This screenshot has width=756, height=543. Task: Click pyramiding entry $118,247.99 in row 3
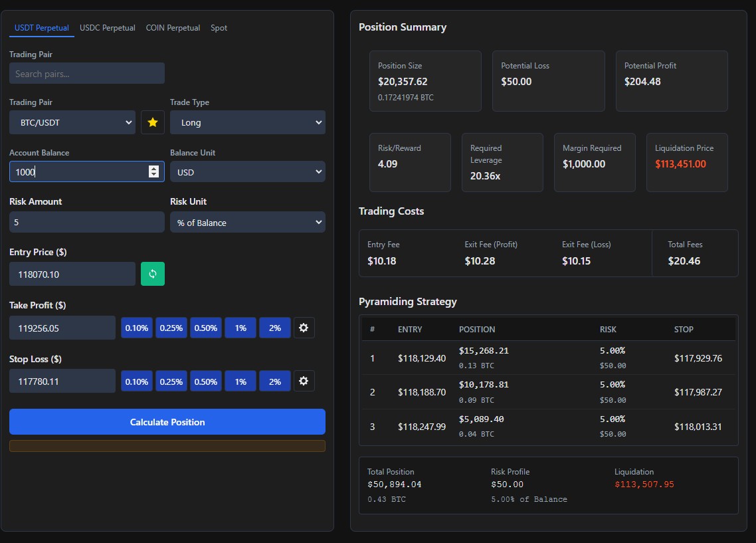point(422,427)
